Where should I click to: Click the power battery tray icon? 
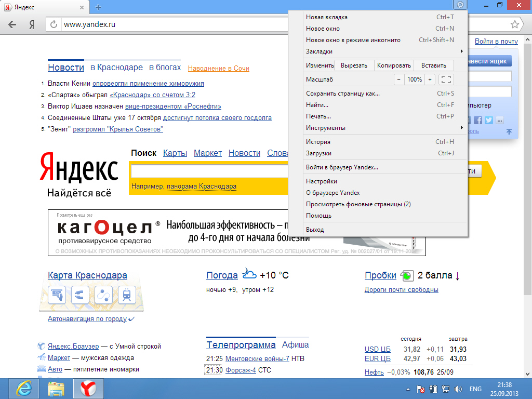coord(433,389)
